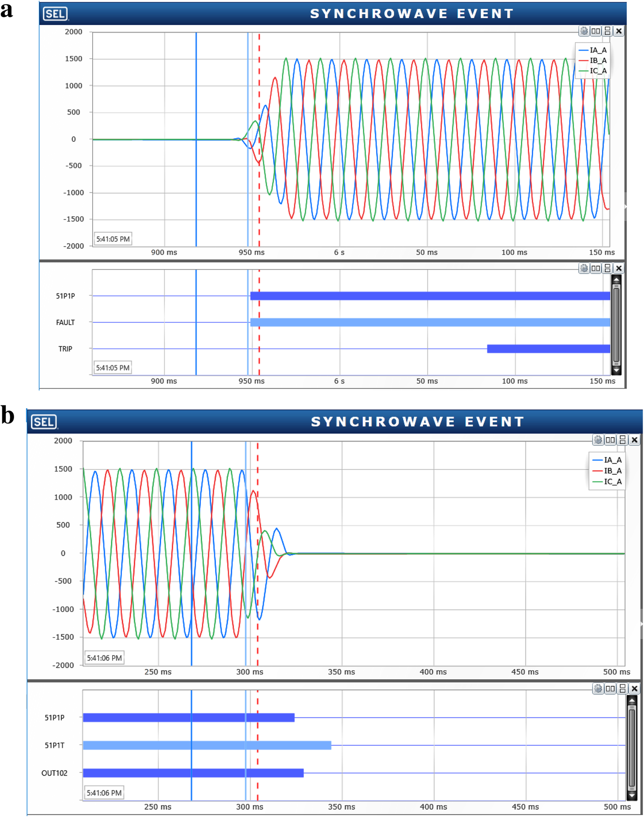The width and height of the screenshot is (644, 817).
Task: Click scroll-up arrow of panel b digital scrollbar
Action: click(632, 701)
